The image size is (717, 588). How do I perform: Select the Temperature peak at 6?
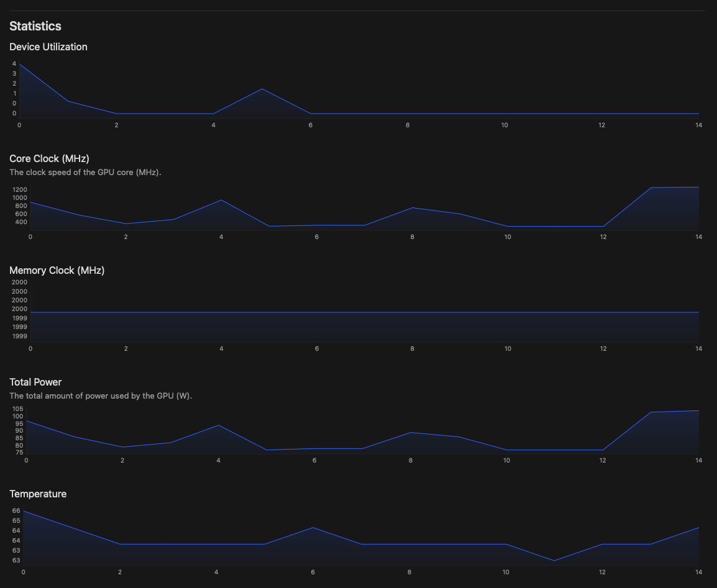click(x=313, y=528)
